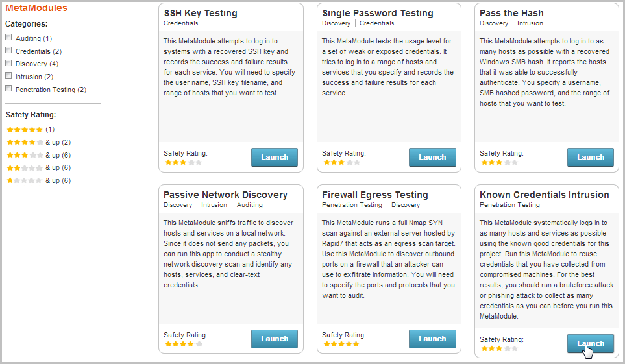Select the Penetration Testing category checkbox
Viewport: 625px width, 364px height.
click(8, 89)
